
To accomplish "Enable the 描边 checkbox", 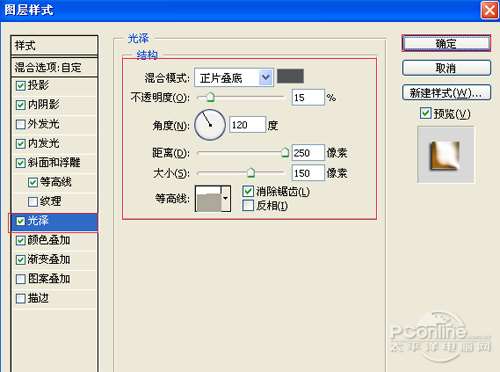I will click(x=21, y=298).
